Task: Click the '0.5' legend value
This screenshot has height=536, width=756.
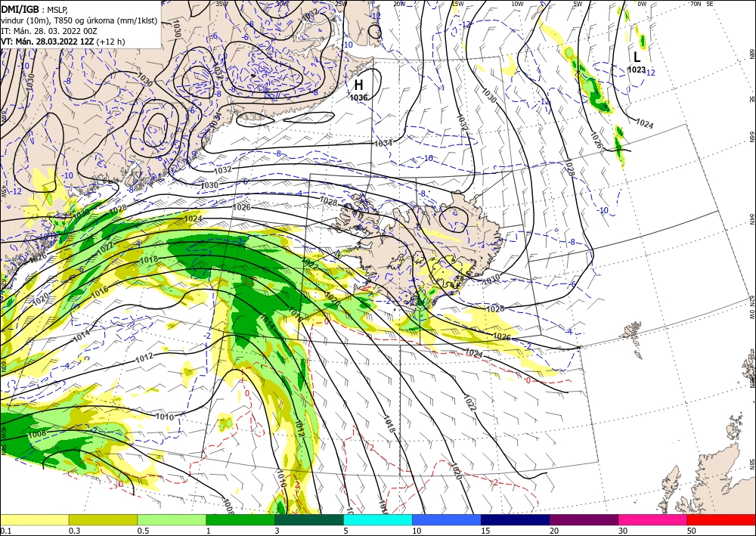Action: pyautogui.click(x=143, y=531)
